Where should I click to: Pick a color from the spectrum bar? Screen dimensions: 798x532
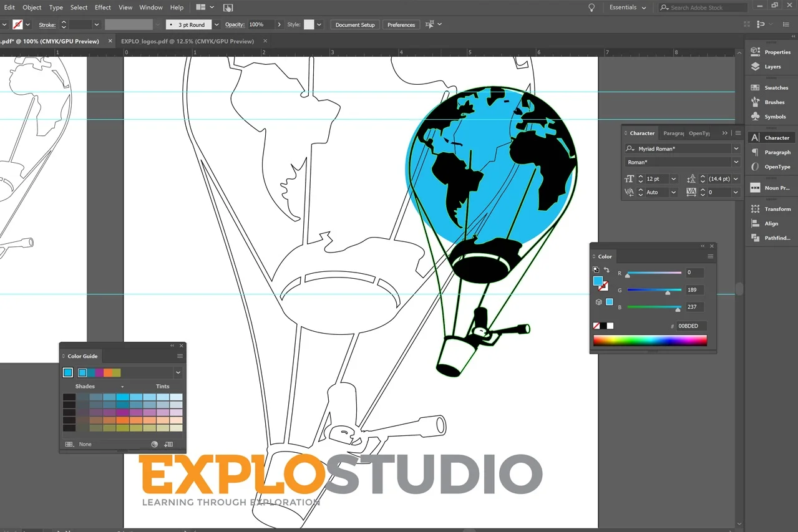coord(650,340)
